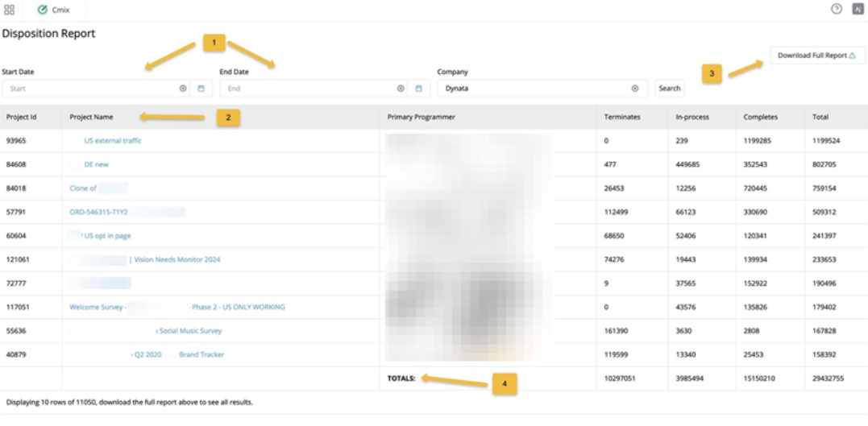The width and height of the screenshot is (868, 426).
Task: Clear the End Date field
Action: tap(401, 89)
